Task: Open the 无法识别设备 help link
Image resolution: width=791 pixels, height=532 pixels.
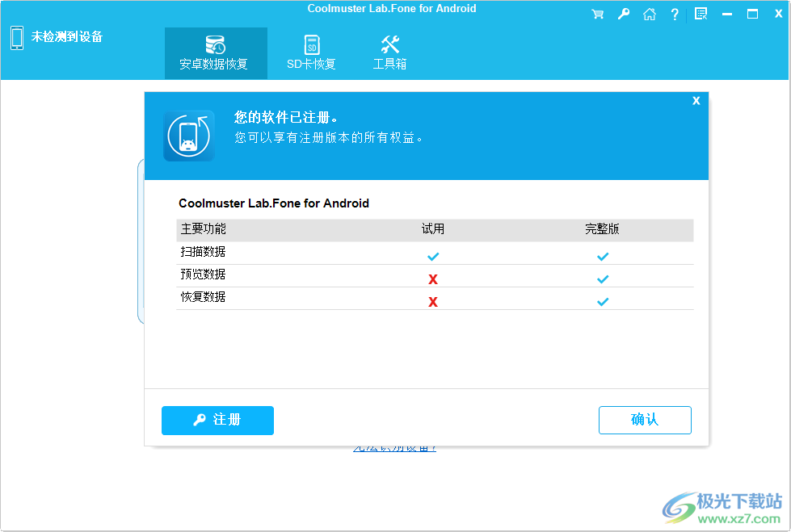Action: tap(393, 445)
